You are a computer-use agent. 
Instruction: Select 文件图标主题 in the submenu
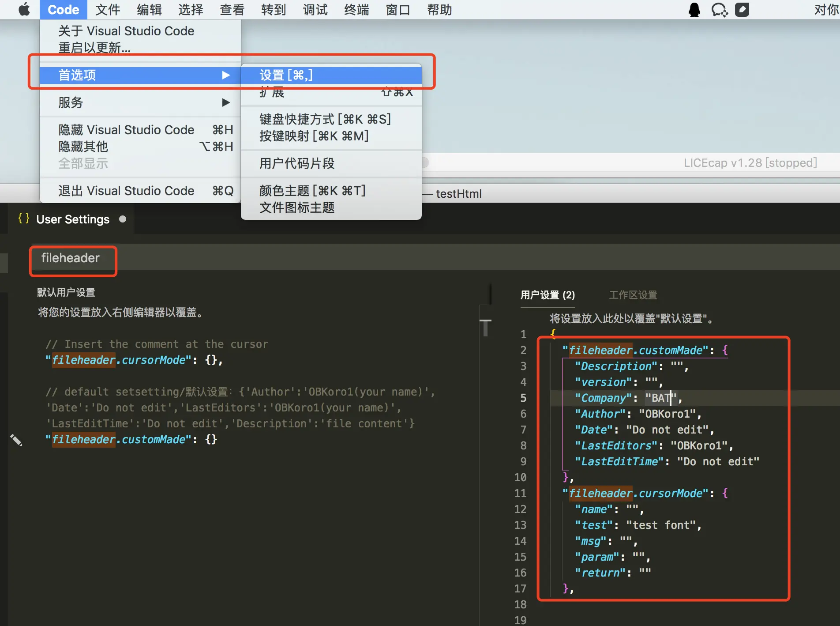coord(331,207)
